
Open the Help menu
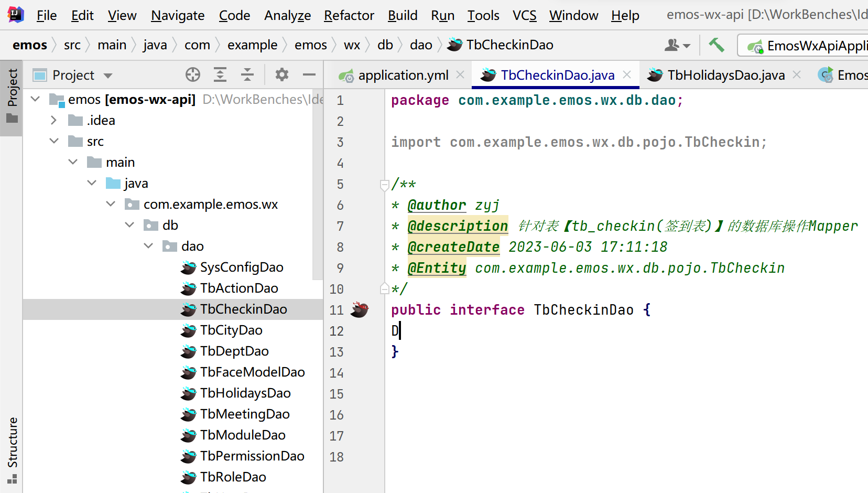(x=625, y=15)
